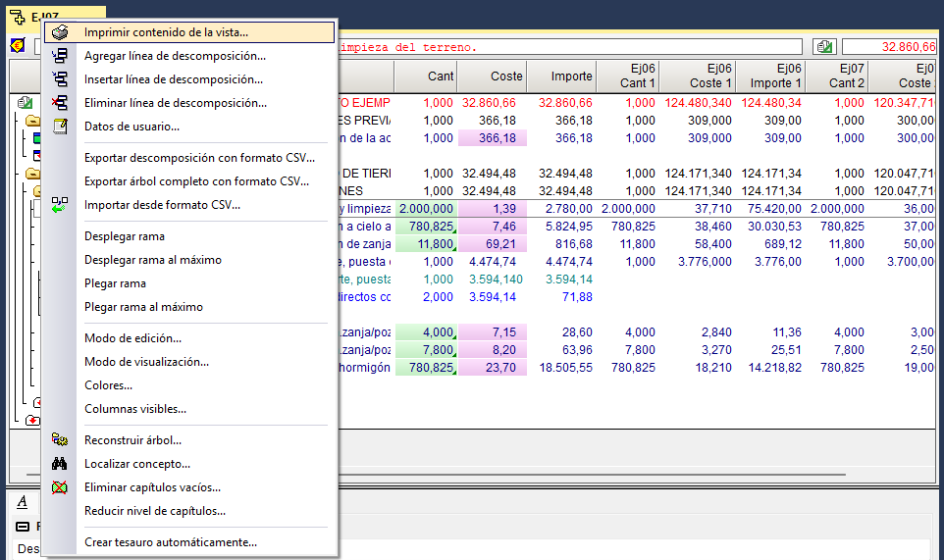This screenshot has width=944, height=560.
Task: Click the Ej06 Importe 1 column header
Action: [x=771, y=76]
